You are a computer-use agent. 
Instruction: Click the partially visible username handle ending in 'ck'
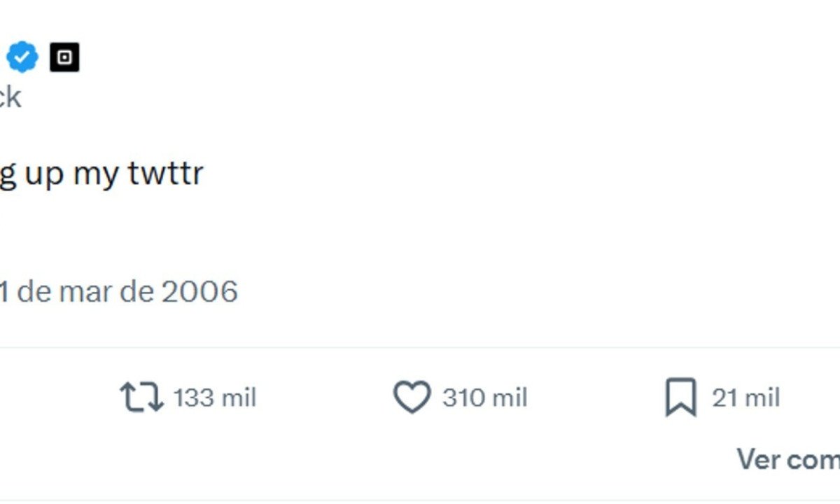coord(10,97)
